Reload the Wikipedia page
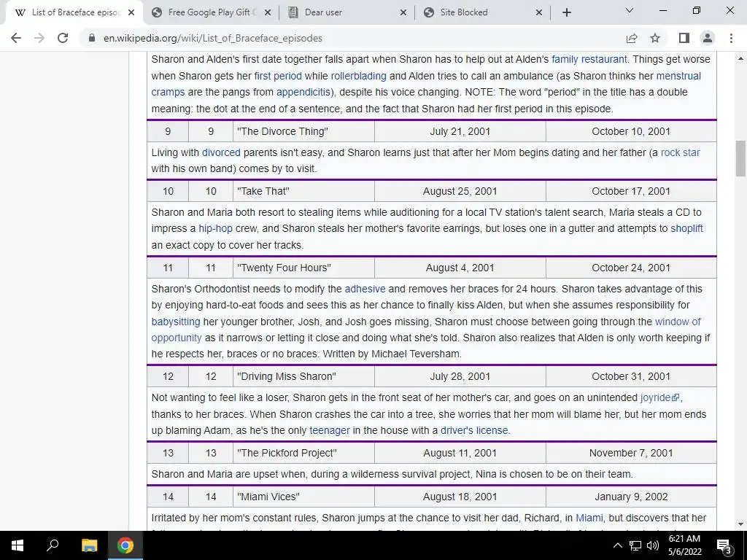Screen dimensions: 747x560 click(x=63, y=38)
